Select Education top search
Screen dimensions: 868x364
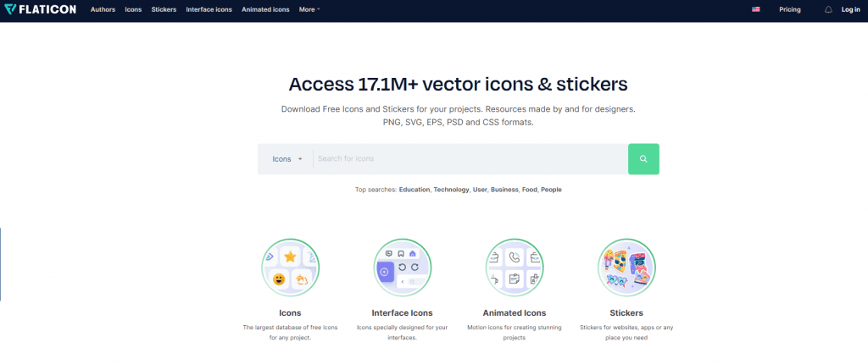(x=415, y=190)
